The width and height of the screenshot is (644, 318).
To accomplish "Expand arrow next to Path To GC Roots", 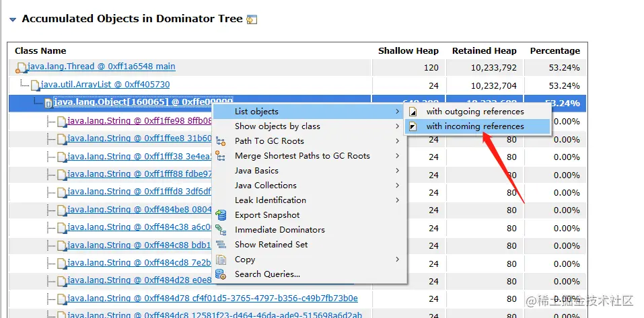I will [397, 141].
